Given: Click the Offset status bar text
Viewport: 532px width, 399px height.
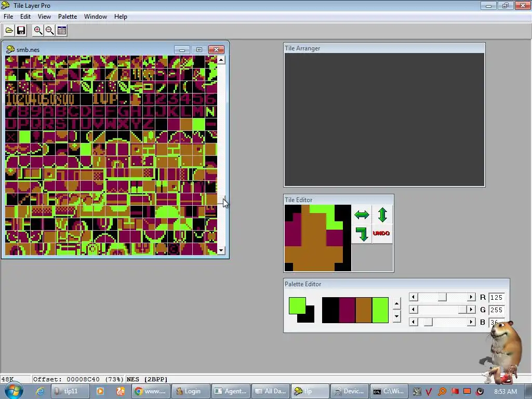Looking at the screenshot, I should point(78,379).
